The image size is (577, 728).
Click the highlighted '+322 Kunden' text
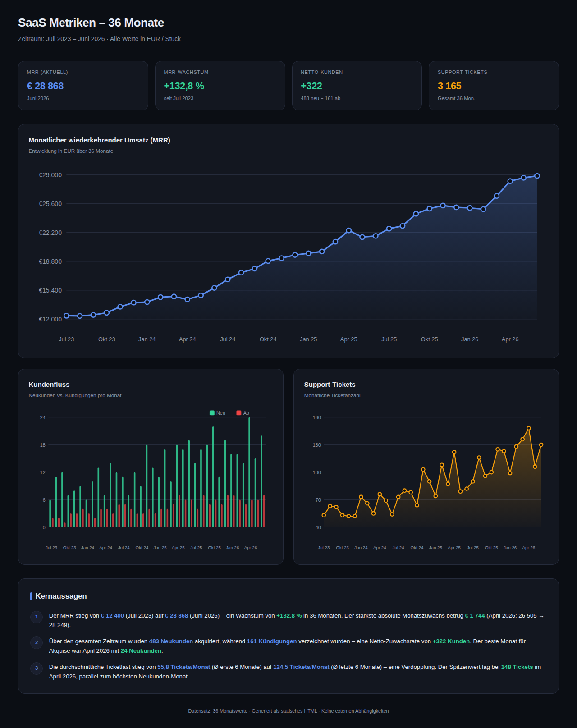tap(451, 641)
